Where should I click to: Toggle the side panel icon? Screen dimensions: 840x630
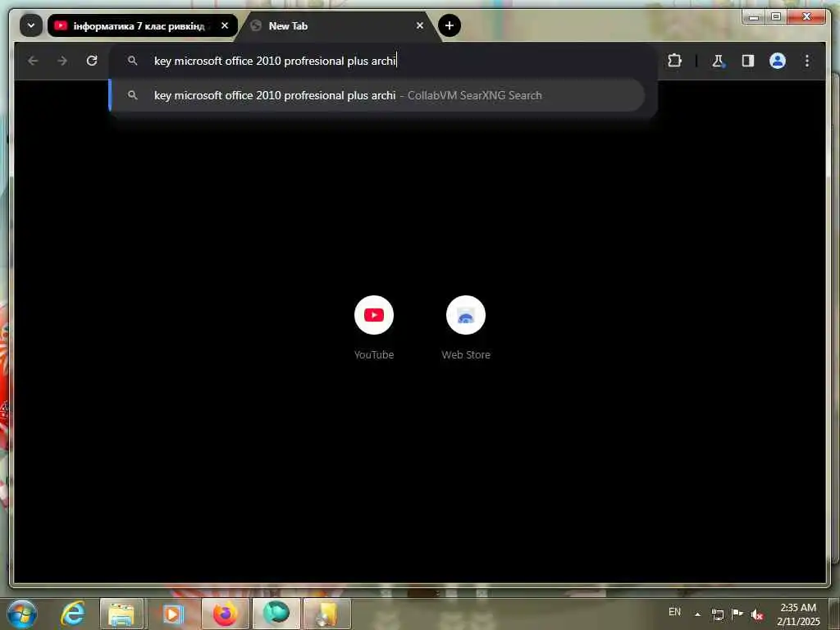[x=748, y=61]
